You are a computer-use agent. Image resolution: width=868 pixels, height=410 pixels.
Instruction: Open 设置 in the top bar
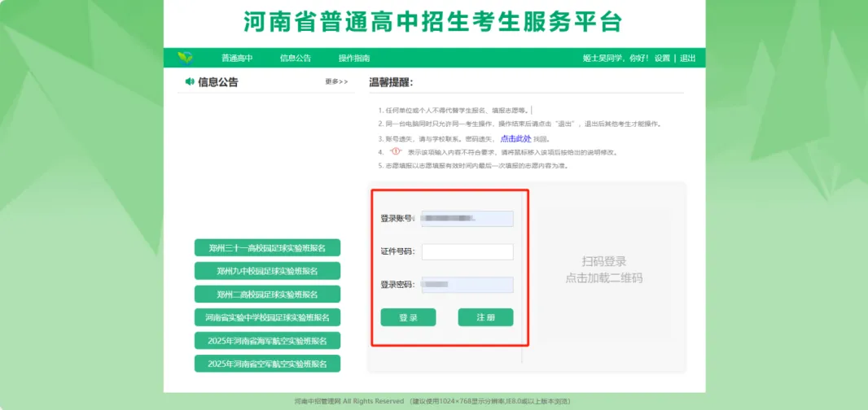point(662,58)
